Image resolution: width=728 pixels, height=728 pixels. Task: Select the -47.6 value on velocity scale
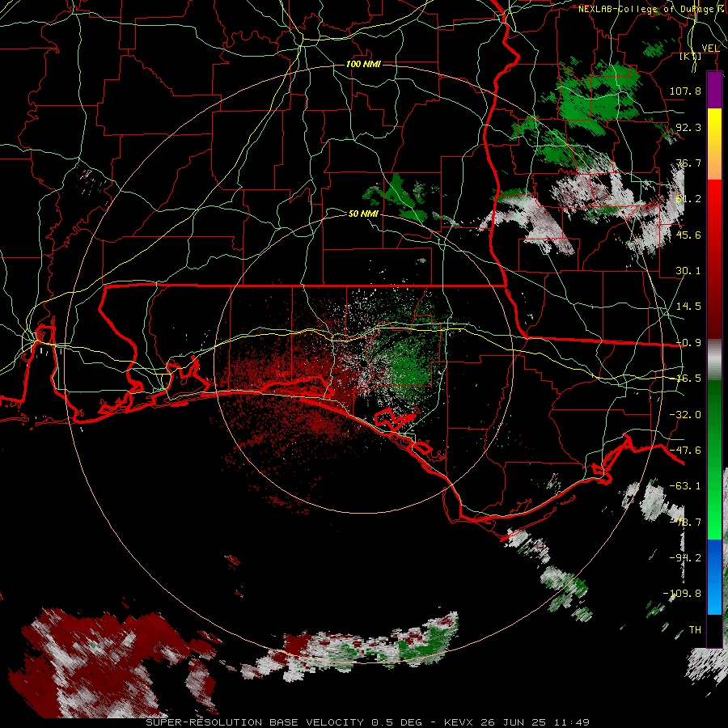click(x=685, y=451)
